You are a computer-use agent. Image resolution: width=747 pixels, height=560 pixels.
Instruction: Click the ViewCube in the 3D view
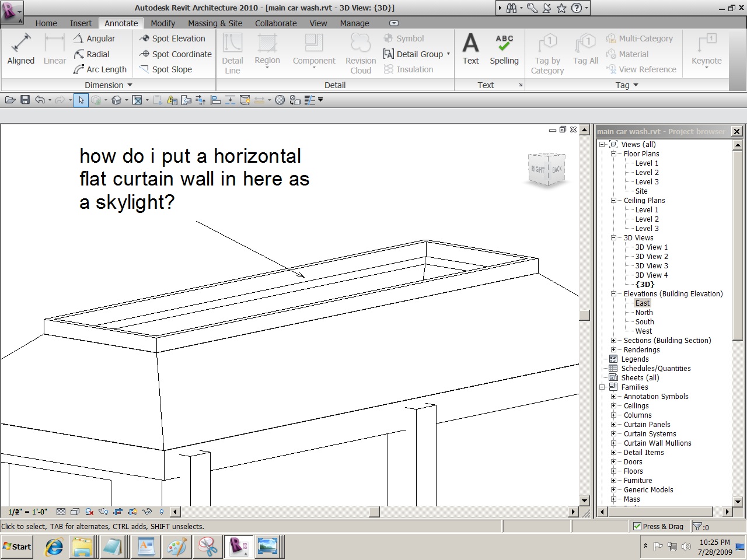pos(546,169)
